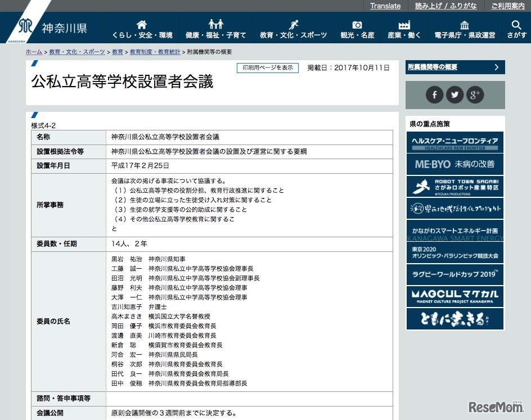Open search via the さがす magnifier icon
The height and width of the screenshot is (420, 531).
click(516, 27)
